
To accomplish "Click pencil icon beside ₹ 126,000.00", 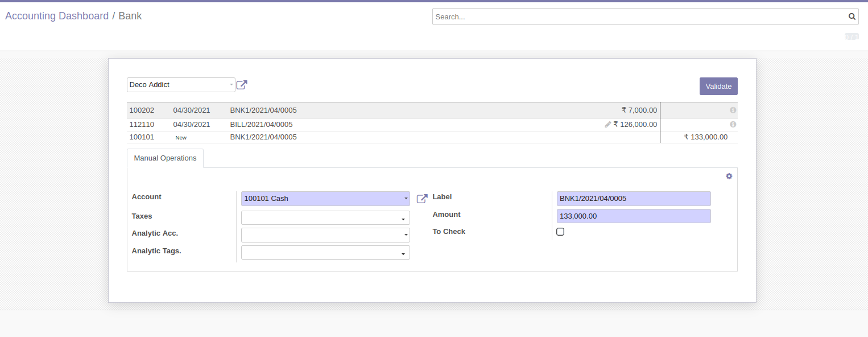I will 607,124.
